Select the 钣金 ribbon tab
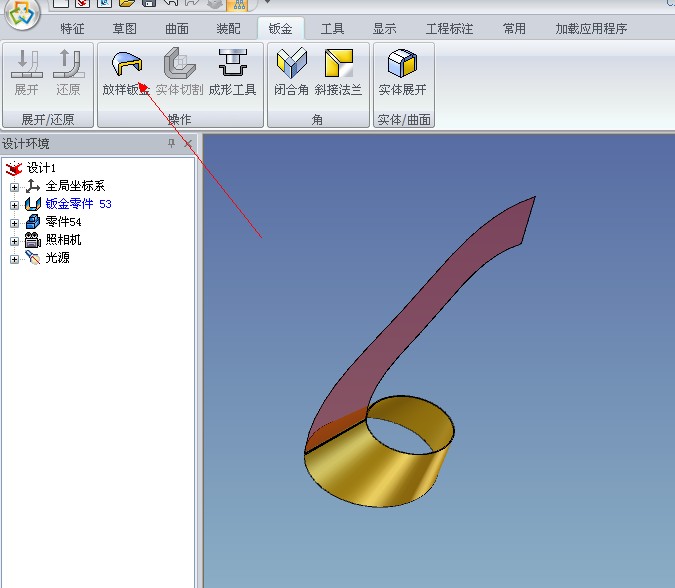Viewport: 675px width, 588px height. [x=281, y=28]
